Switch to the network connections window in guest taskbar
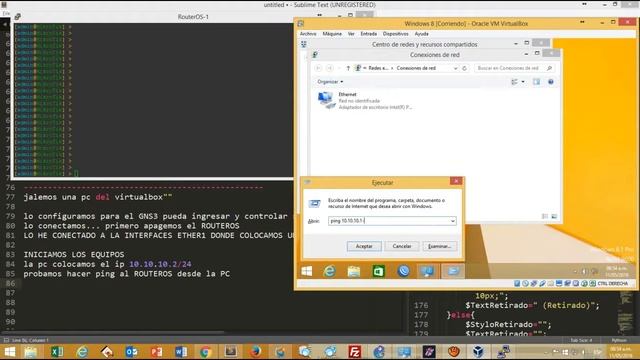This screenshot has height=360, width=640. [428, 271]
